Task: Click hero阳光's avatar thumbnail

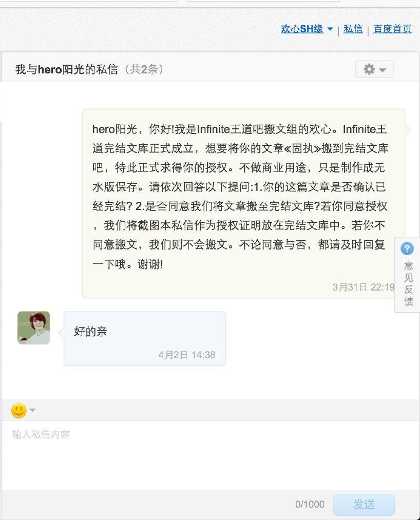Action: coord(33,328)
